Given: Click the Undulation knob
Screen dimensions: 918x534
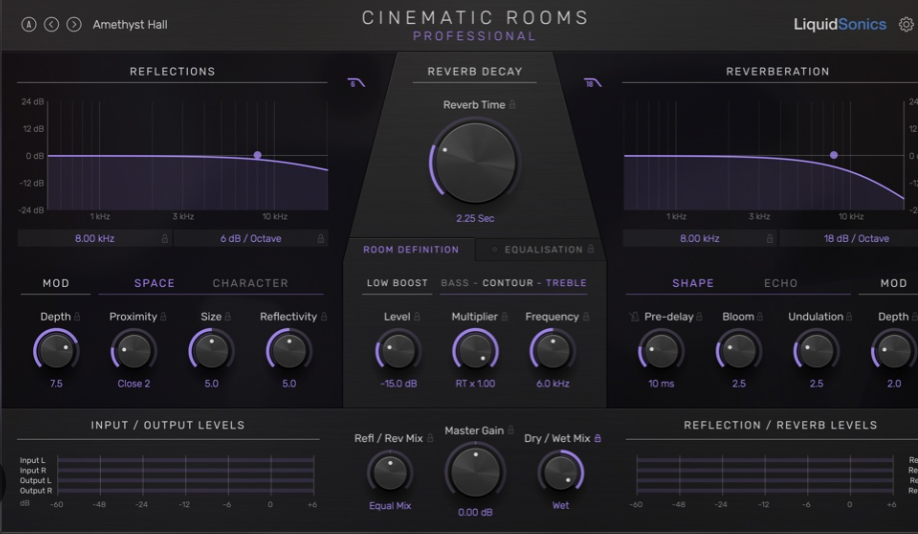Looking at the screenshot, I should tap(816, 351).
